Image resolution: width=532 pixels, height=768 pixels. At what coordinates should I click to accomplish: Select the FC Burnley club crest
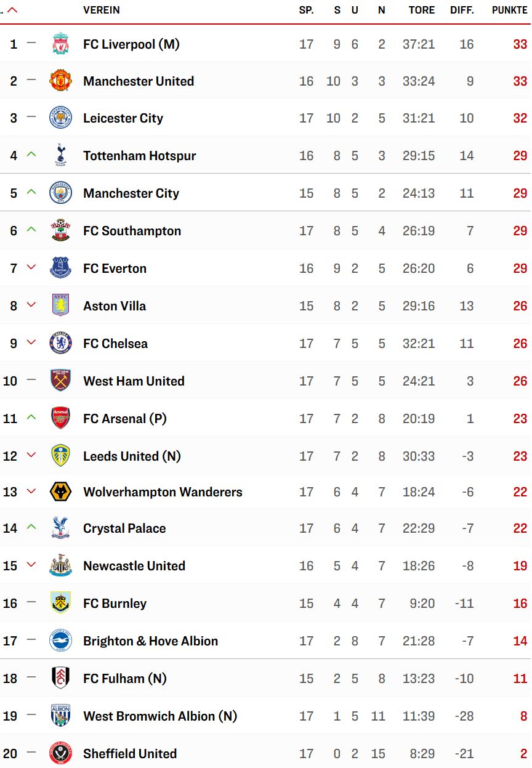tap(60, 603)
